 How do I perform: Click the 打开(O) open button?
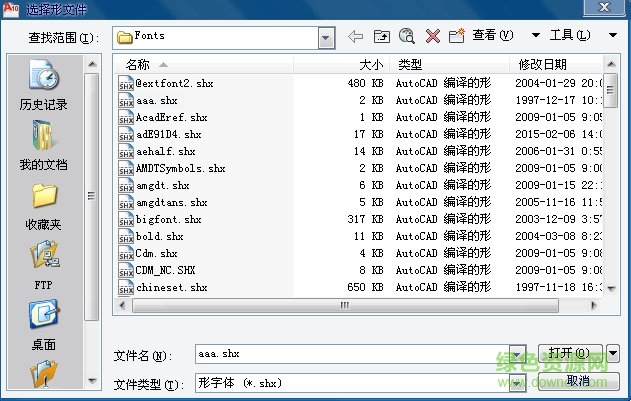570,354
